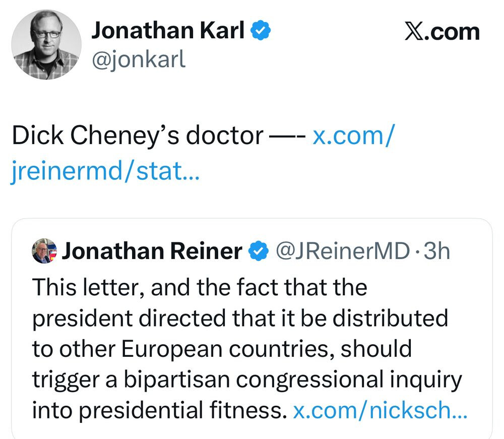Click Jonathan Karl's blue verified badge
This screenshot has height=439, width=504.
261,31
